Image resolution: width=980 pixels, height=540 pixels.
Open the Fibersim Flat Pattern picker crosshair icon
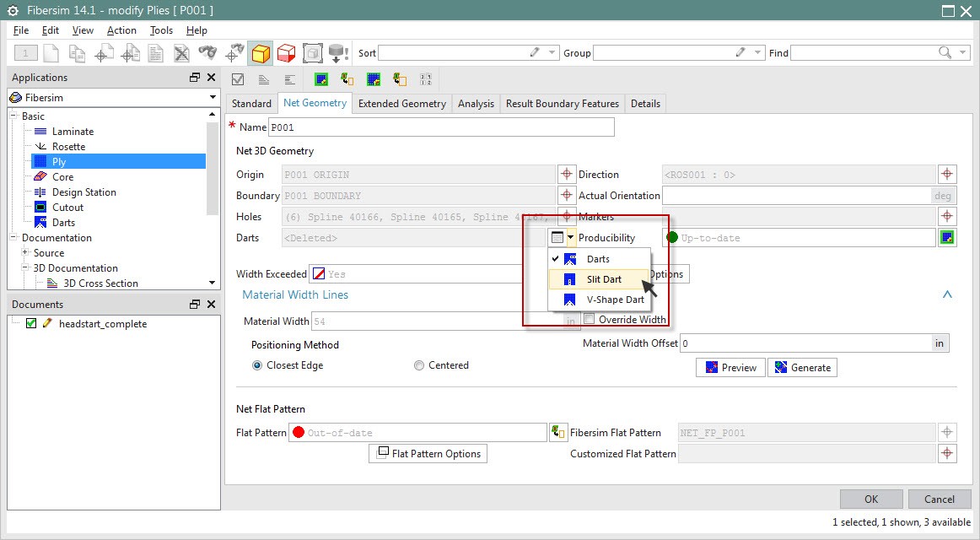pos(947,431)
